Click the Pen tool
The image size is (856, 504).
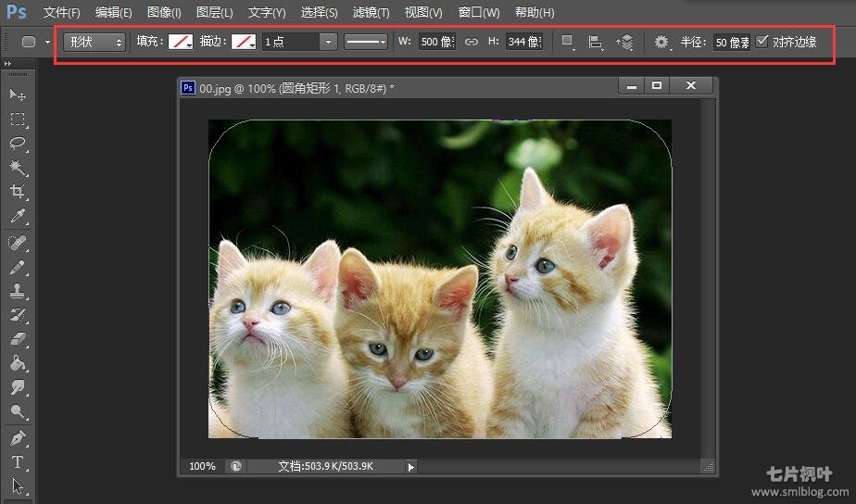(x=18, y=437)
